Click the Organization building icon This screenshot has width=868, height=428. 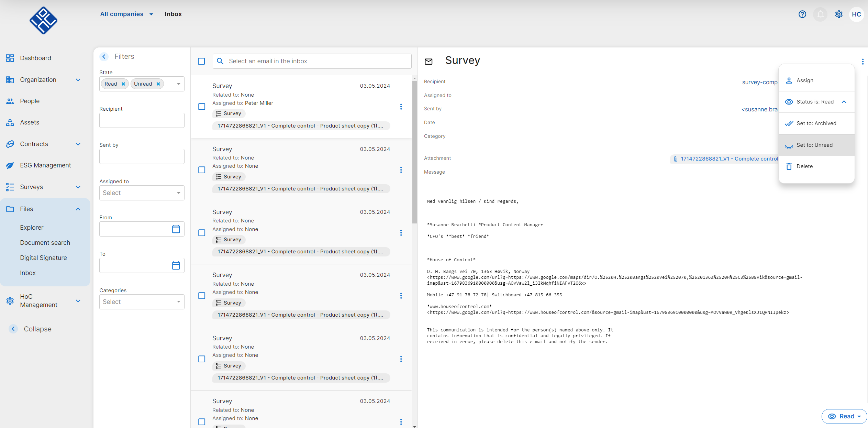[10, 79]
